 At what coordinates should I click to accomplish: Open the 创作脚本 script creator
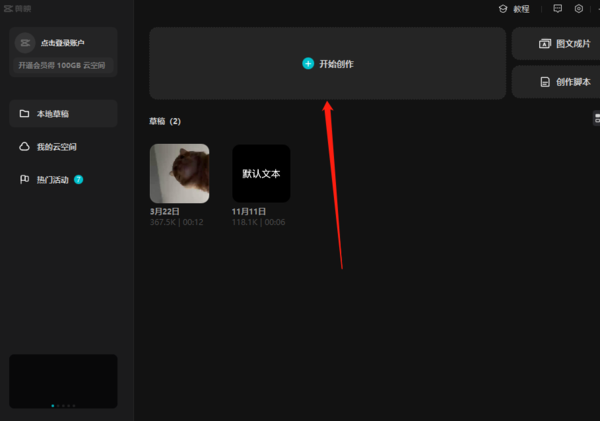click(557, 82)
